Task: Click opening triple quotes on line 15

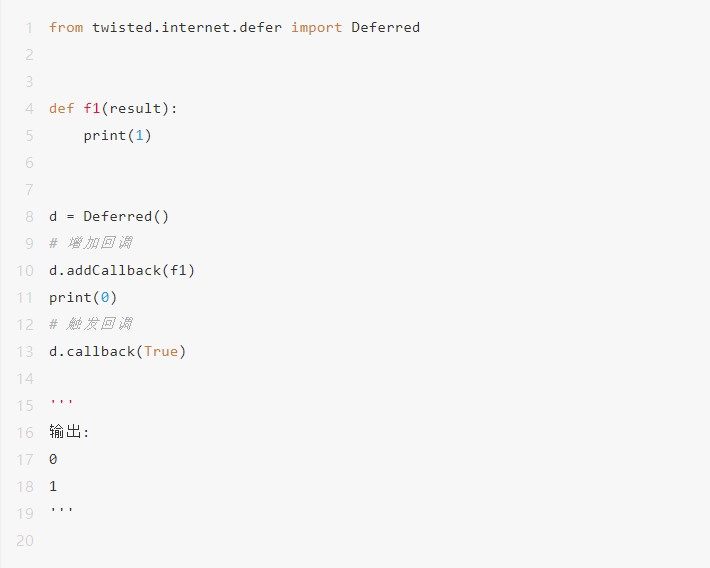Action: [61, 401]
